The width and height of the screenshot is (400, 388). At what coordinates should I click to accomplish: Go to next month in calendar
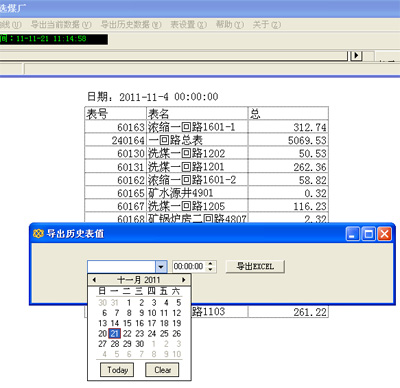tap(183, 280)
